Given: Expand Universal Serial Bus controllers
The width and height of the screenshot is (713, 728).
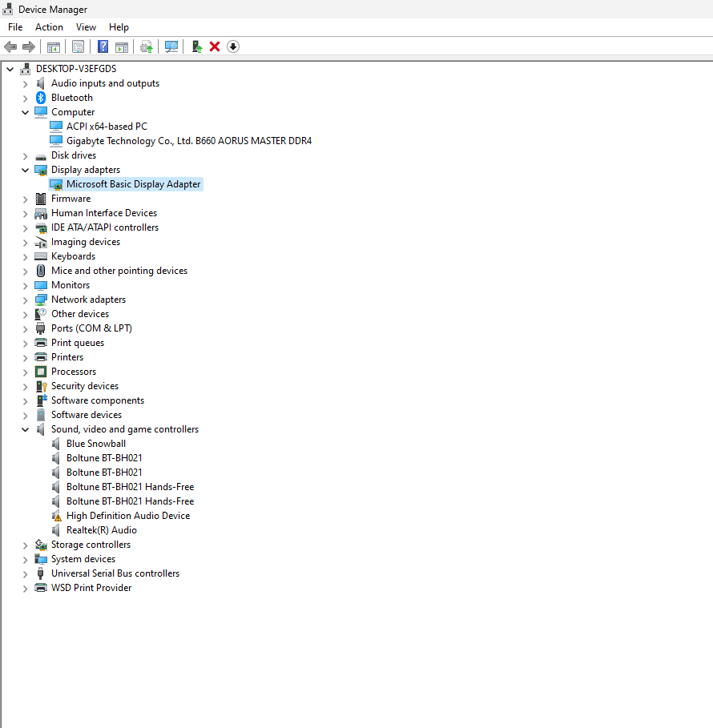Looking at the screenshot, I should [x=26, y=573].
